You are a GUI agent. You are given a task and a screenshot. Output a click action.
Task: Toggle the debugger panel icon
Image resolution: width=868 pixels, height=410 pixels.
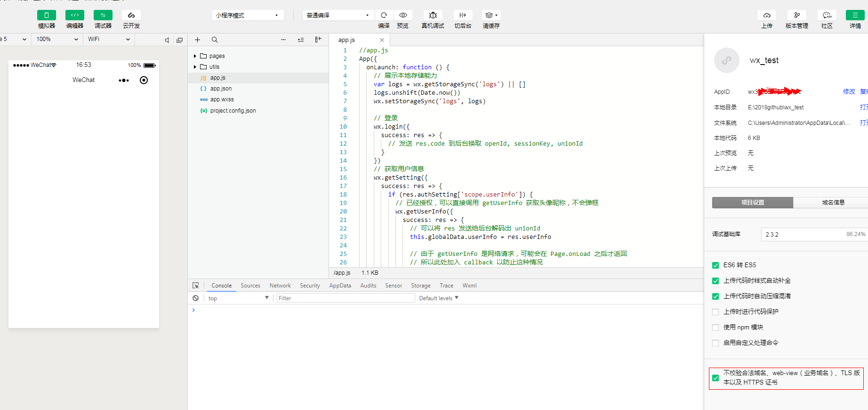tap(103, 15)
